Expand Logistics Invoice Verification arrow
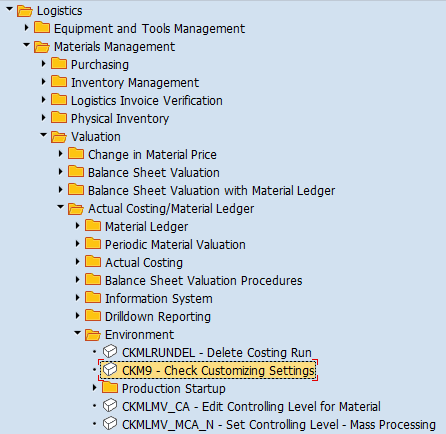446x434 pixels. (44, 99)
